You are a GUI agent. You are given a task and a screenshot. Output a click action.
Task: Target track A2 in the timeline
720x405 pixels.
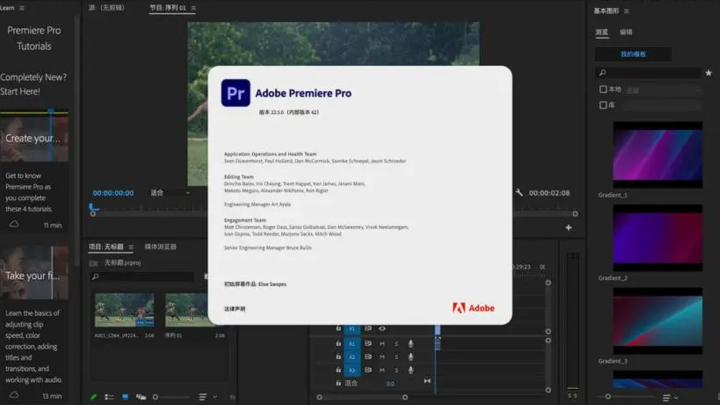352,357
